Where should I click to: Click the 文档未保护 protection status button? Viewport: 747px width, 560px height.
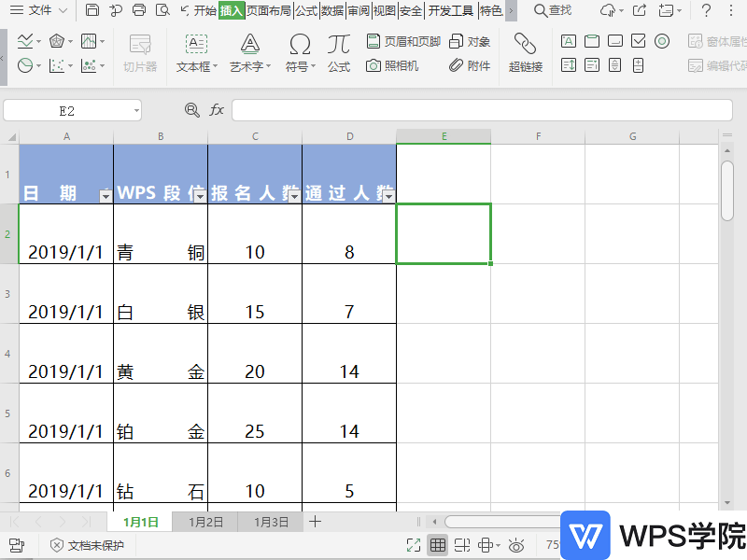click(x=87, y=545)
